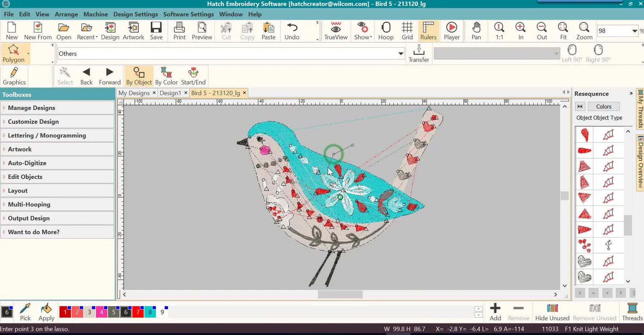Select the Polygon selection tool
The width and height of the screenshot is (644, 335).
13,53
